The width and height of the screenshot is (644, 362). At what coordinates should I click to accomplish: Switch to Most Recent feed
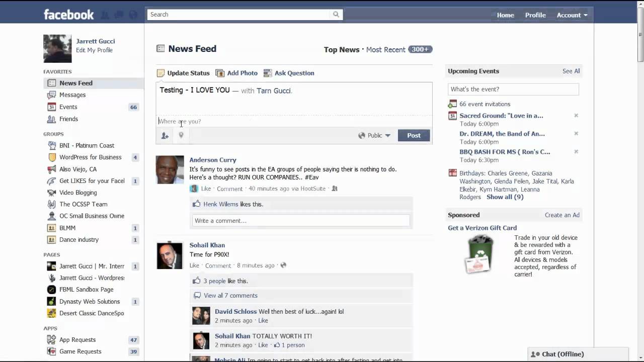click(385, 50)
